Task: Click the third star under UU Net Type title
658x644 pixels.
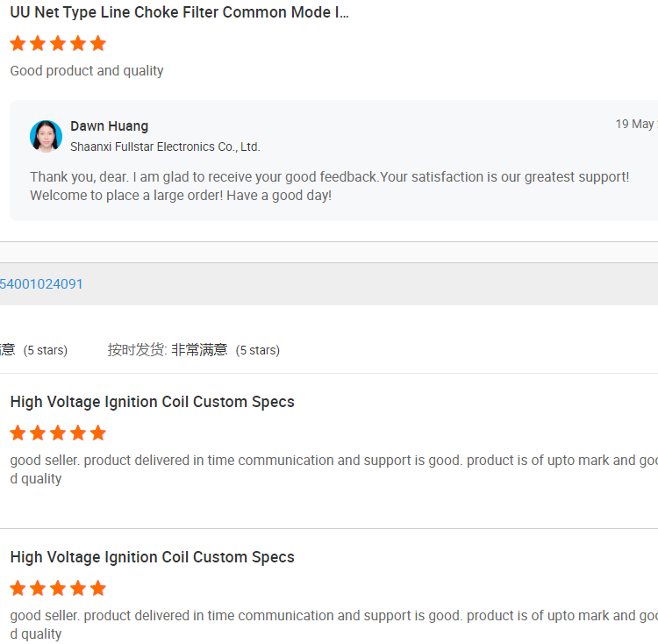Action: pyautogui.click(x=58, y=43)
